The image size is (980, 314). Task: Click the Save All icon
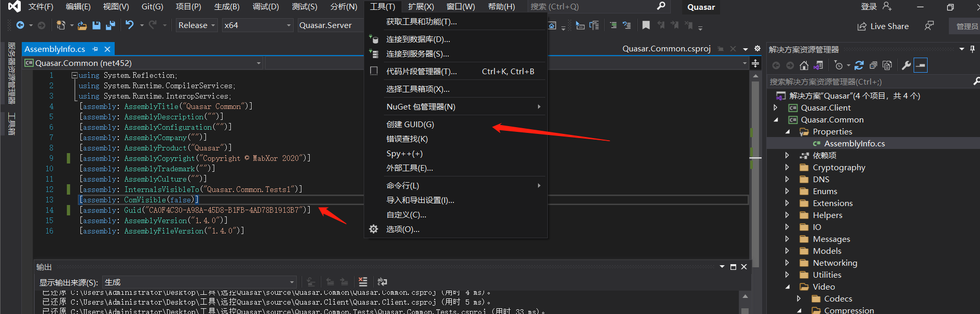pyautogui.click(x=111, y=25)
